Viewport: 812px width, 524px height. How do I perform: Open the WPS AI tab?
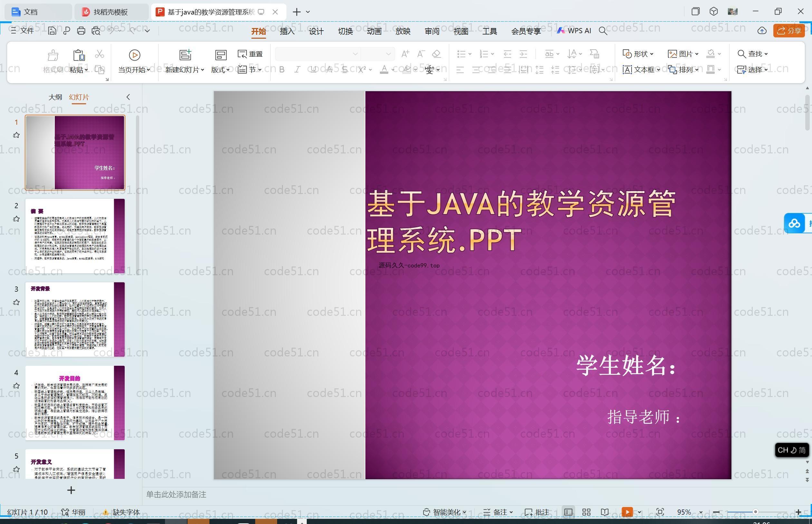tap(574, 31)
